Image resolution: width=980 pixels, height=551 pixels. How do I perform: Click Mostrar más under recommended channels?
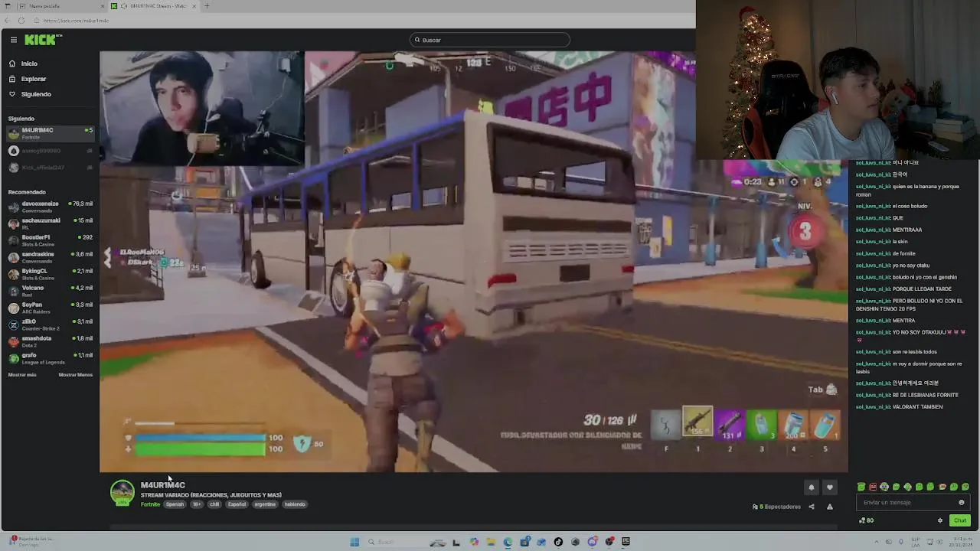[22, 375]
